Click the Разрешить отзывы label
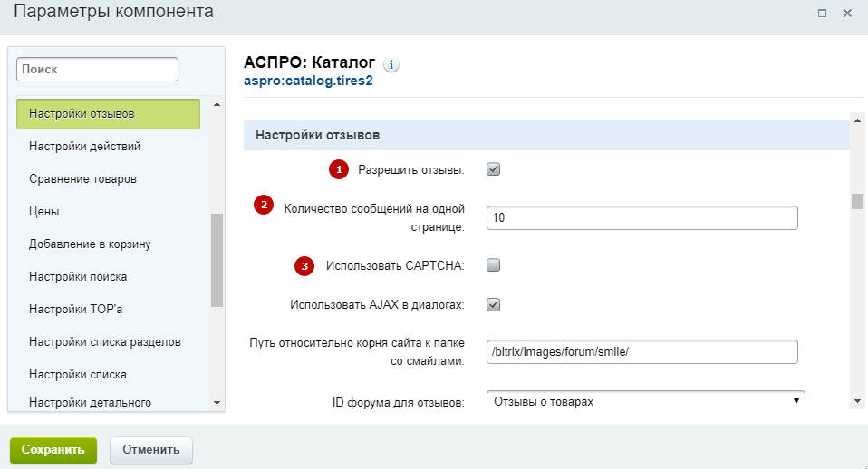The height and width of the screenshot is (469, 868). (411, 170)
